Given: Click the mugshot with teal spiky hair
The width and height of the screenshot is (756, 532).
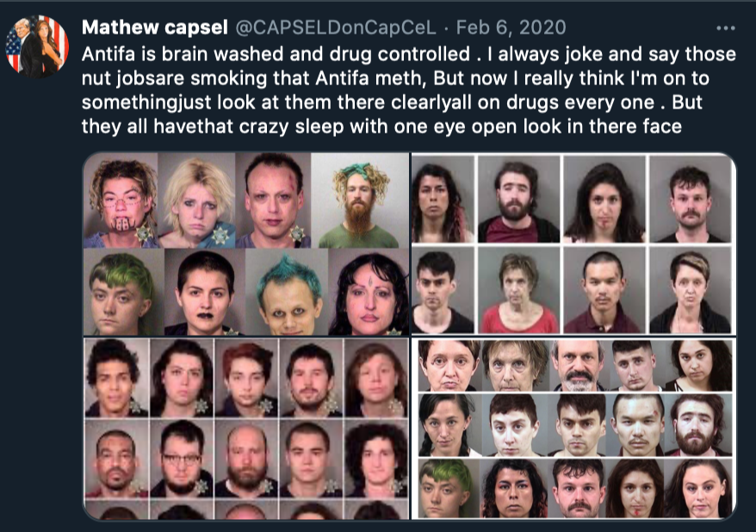Looking at the screenshot, I should [x=287, y=292].
